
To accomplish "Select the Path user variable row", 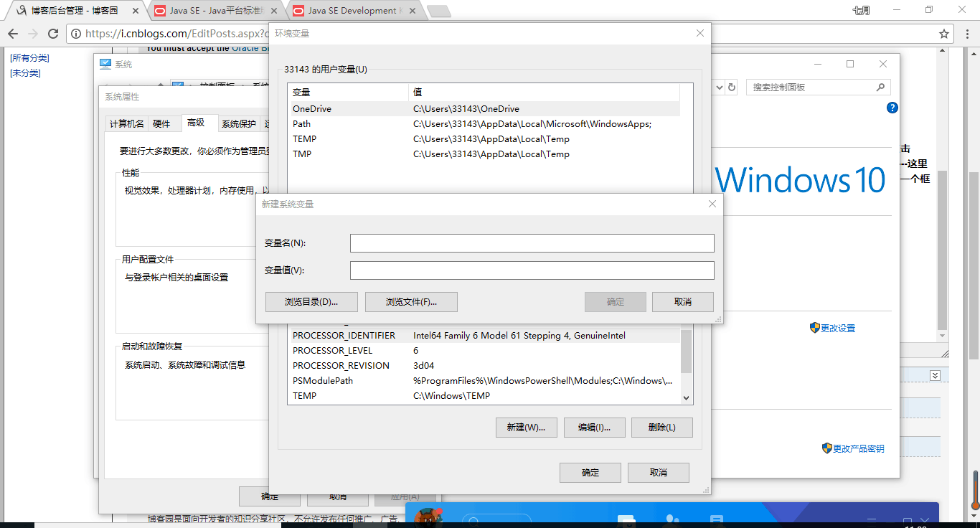I will 484,124.
